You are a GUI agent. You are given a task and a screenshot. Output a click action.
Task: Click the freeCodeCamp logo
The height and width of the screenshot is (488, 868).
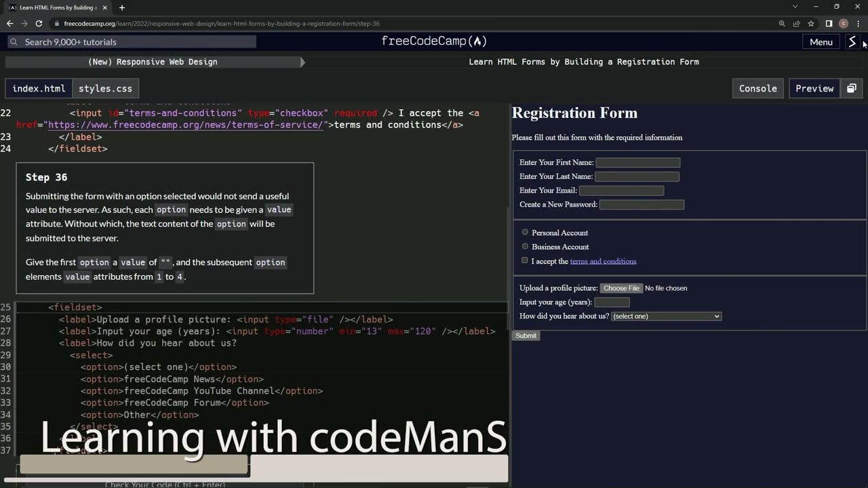[x=434, y=41]
